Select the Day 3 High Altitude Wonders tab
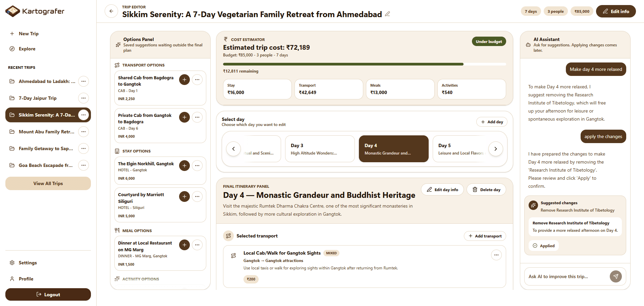This screenshot has height=306, width=644. tap(320, 149)
